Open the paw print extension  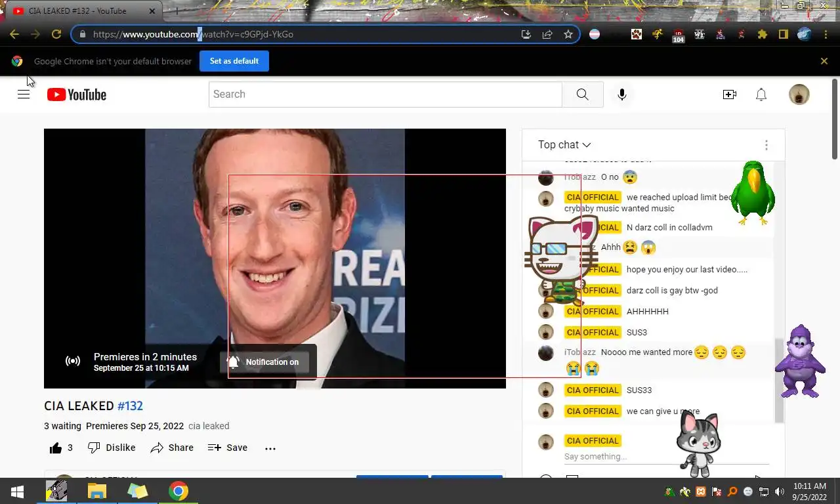tap(637, 34)
